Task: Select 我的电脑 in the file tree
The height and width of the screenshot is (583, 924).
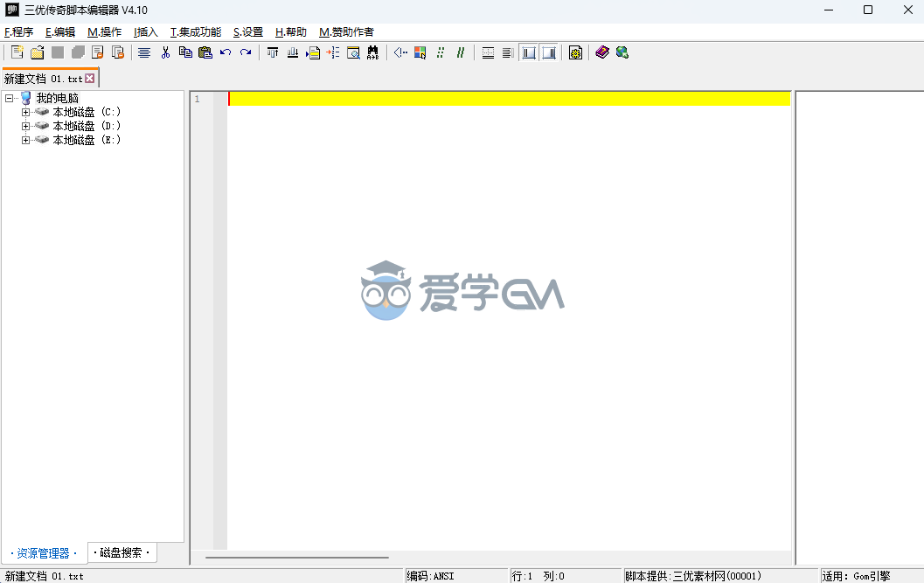Action: point(57,98)
